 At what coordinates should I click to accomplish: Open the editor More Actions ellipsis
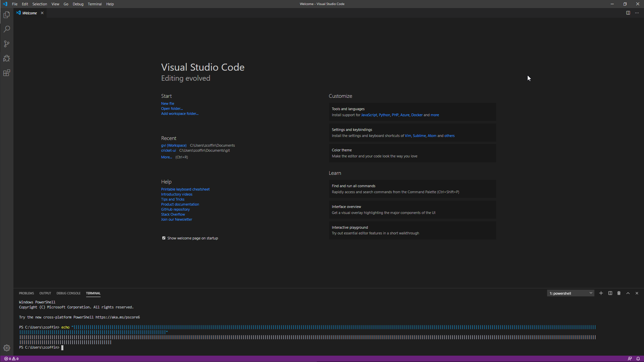click(x=637, y=13)
